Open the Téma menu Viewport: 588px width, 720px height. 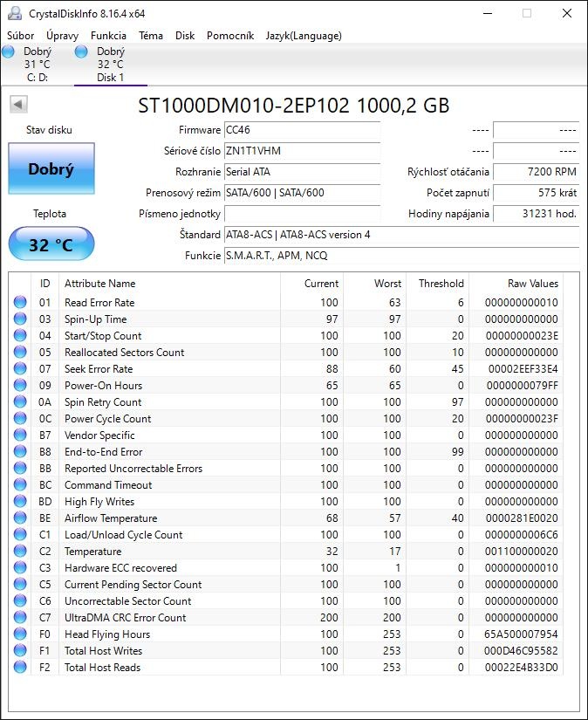[x=151, y=36]
